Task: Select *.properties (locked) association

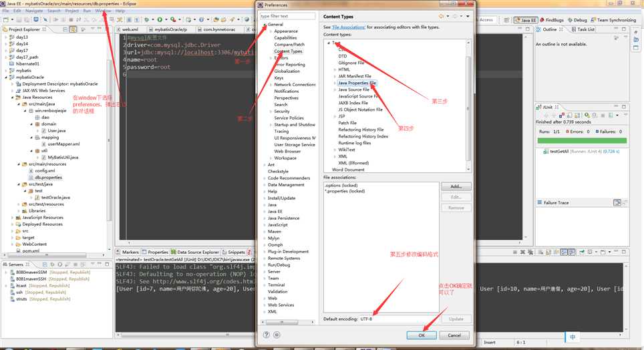Action: [x=345, y=191]
